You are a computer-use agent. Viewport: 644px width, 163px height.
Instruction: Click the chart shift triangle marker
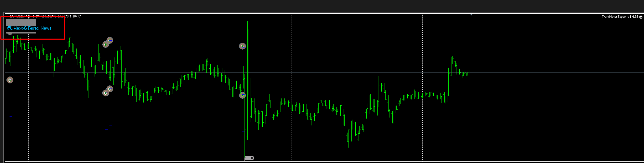point(471,14)
